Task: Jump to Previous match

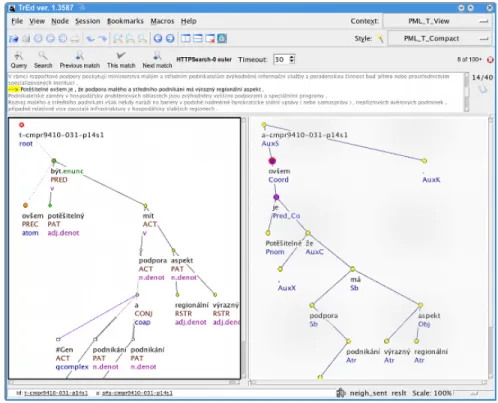Action: 80,60
